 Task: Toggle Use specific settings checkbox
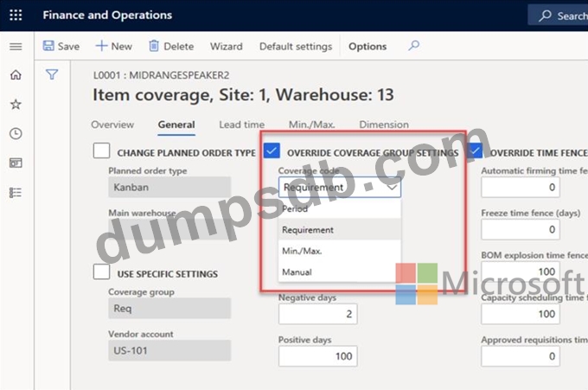click(100, 273)
